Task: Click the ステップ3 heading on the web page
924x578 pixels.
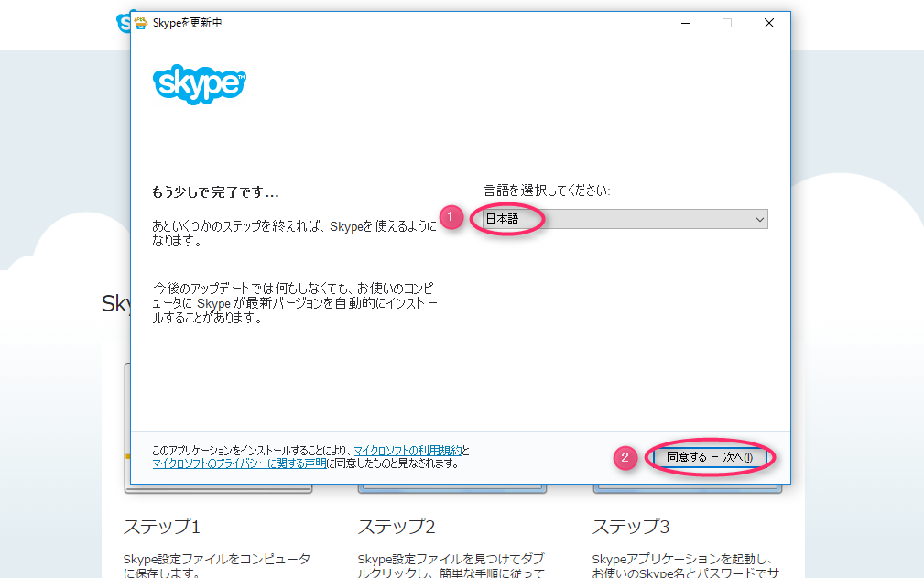Action: (631, 526)
